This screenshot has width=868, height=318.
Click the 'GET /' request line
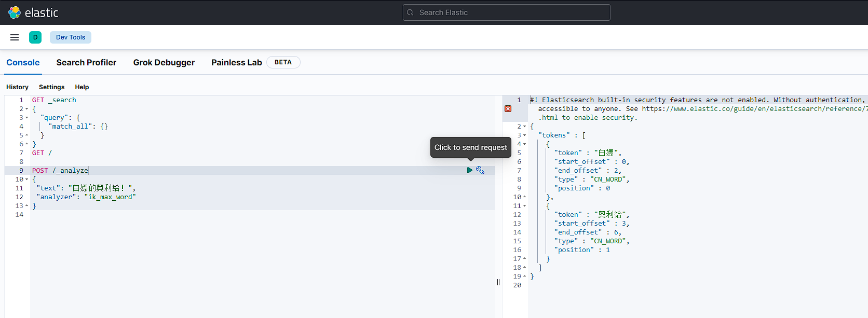pyautogui.click(x=42, y=153)
